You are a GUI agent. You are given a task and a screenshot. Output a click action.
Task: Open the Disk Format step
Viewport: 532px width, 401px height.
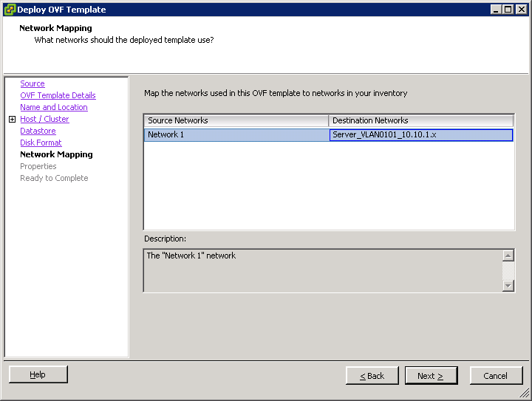[41, 143]
